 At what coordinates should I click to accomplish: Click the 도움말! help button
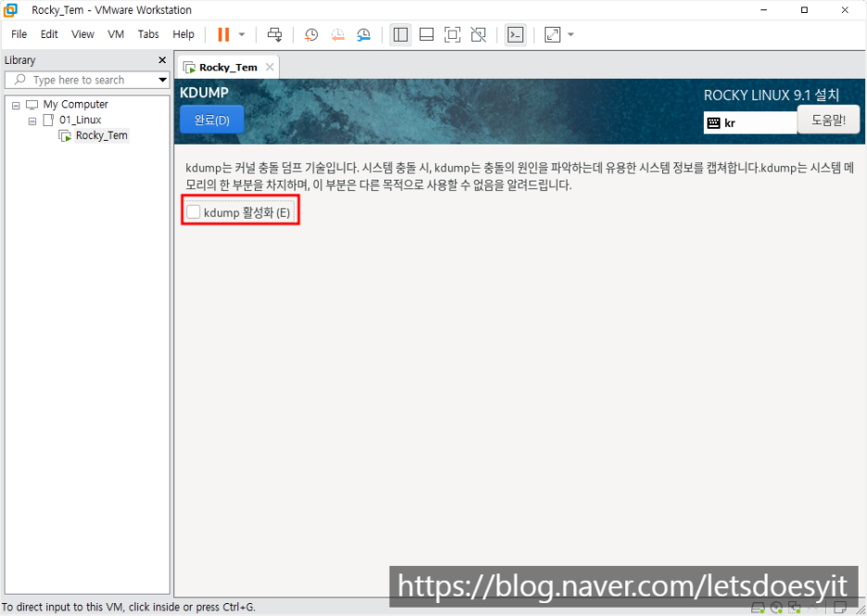point(828,119)
